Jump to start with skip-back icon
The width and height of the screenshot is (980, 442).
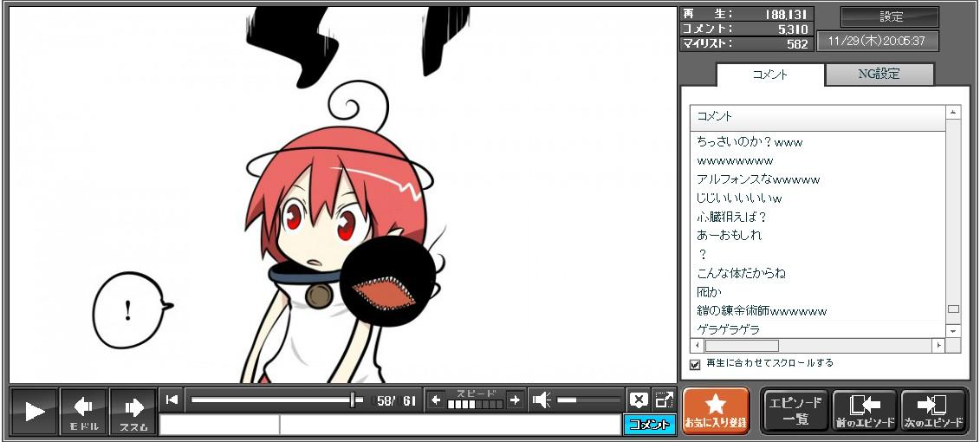click(172, 400)
